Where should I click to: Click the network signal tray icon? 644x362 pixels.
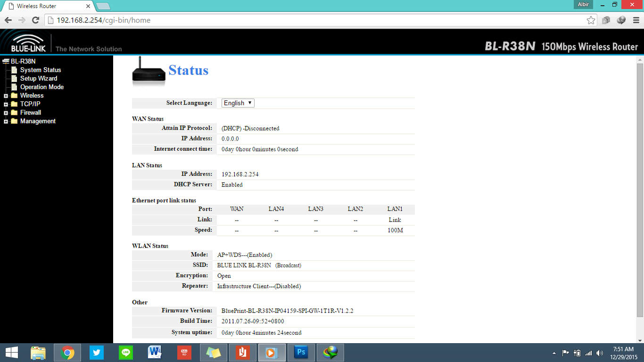point(588,353)
